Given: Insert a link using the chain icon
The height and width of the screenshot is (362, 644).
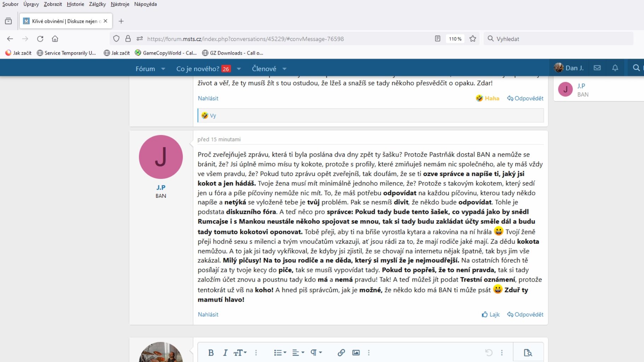Looking at the screenshot, I should [x=341, y=352].
